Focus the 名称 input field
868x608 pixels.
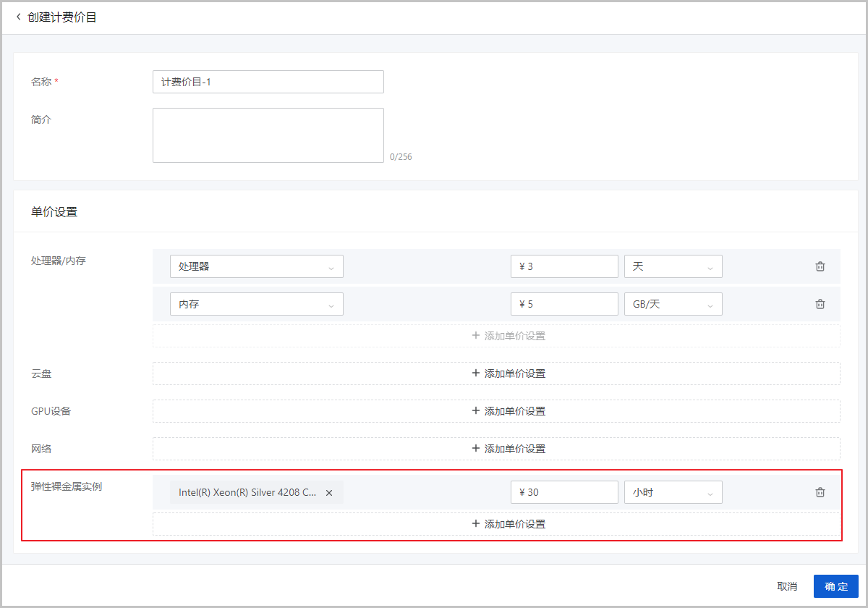pos(268,82)
